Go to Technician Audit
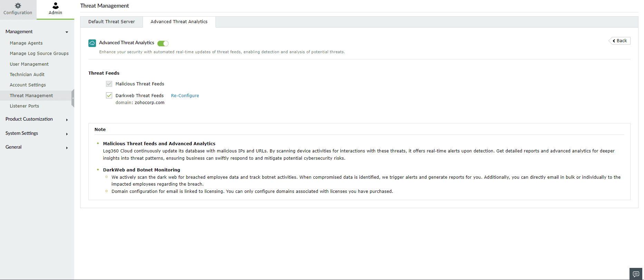Screen dimensions: 644x280 point(27,75)
